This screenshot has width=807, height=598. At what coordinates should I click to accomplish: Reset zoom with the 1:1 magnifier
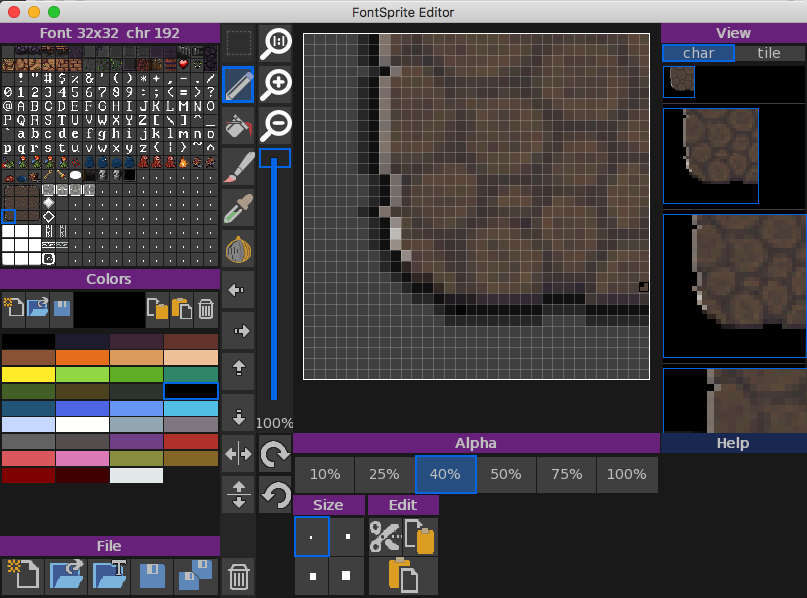[275, 44]
